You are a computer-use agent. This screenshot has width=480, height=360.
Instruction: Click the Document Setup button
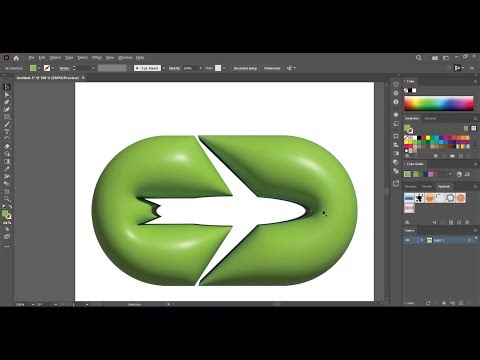(245, 68)
